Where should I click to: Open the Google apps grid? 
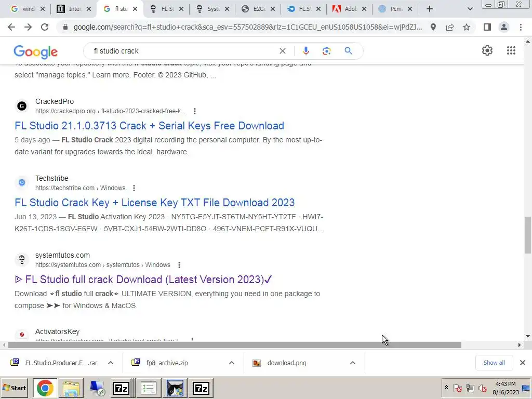tap(511, 50)
